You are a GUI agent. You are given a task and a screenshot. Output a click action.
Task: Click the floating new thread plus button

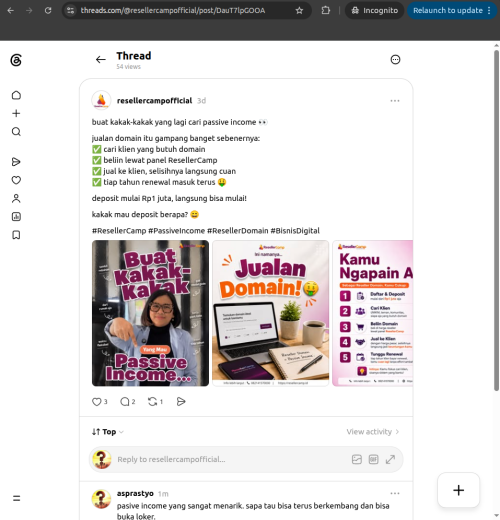coord(459,490)
